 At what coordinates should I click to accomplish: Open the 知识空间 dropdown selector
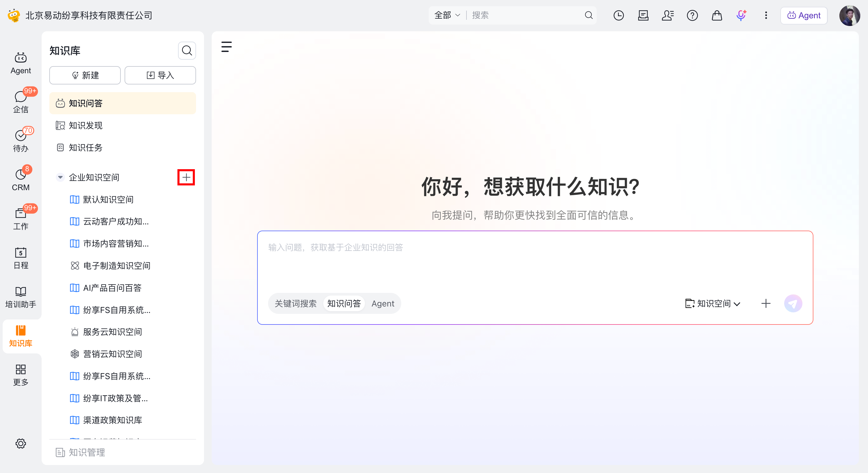pos(712,304)
